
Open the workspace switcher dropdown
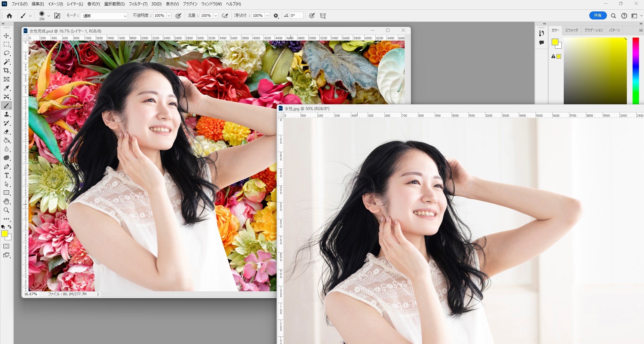pos(637,16)
